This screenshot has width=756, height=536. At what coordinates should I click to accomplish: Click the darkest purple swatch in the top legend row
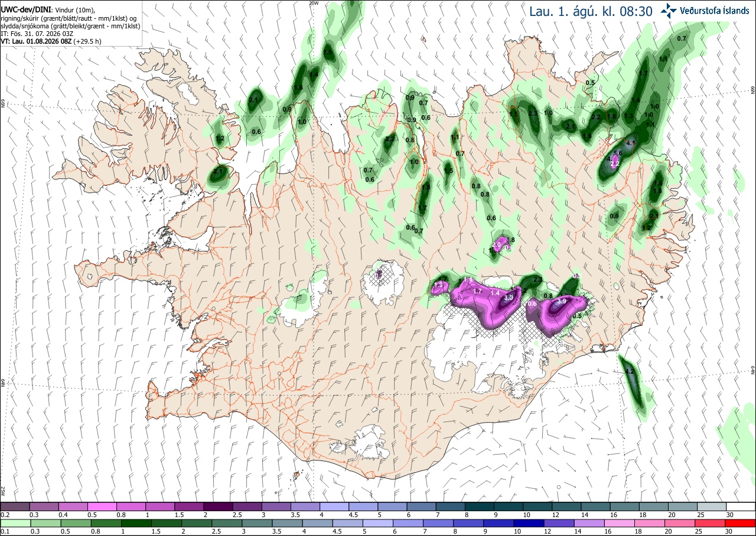click(218, 506)
